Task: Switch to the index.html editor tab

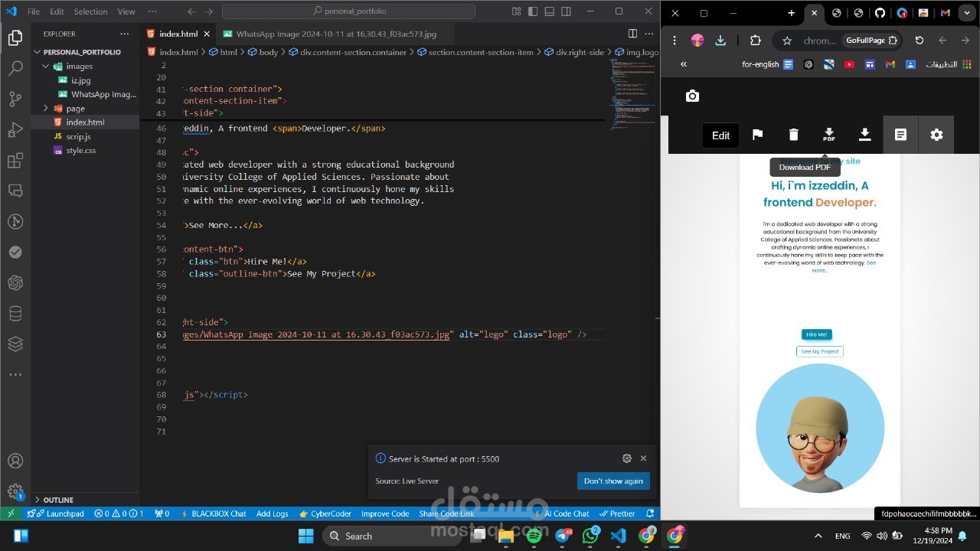Action: coord(178,34)
